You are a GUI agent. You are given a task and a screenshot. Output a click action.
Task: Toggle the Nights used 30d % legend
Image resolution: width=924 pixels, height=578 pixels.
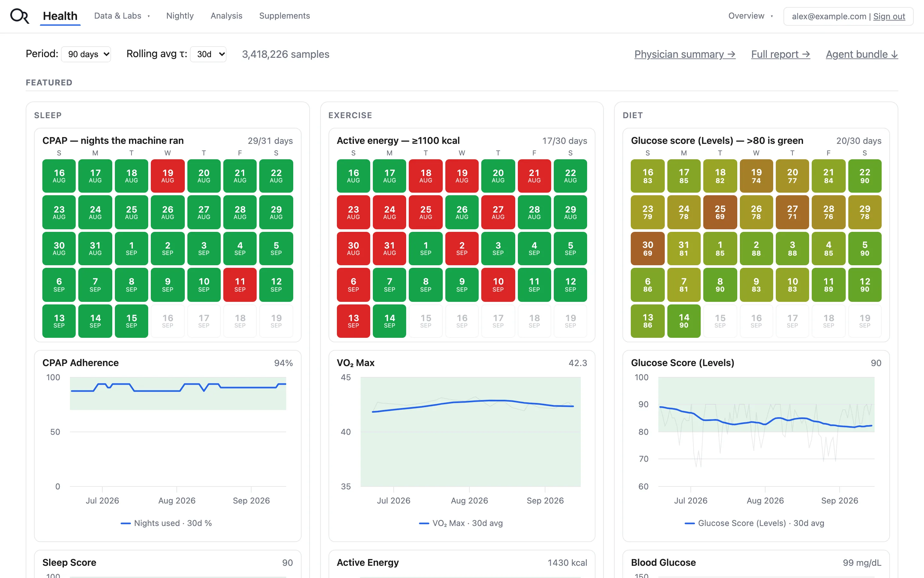[167, 523]
